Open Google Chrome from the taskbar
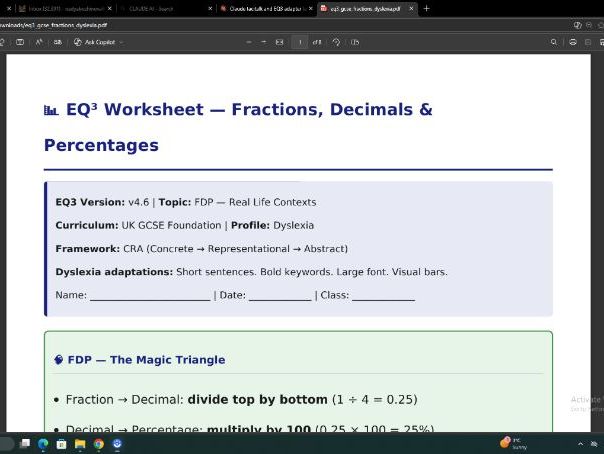The image size is (604, 454). 99,444
